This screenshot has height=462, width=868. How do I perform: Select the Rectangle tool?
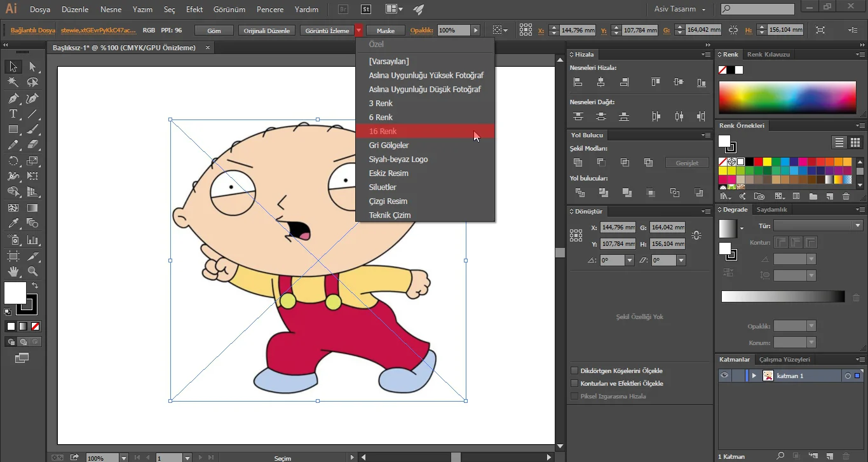(x=13, y=129)
